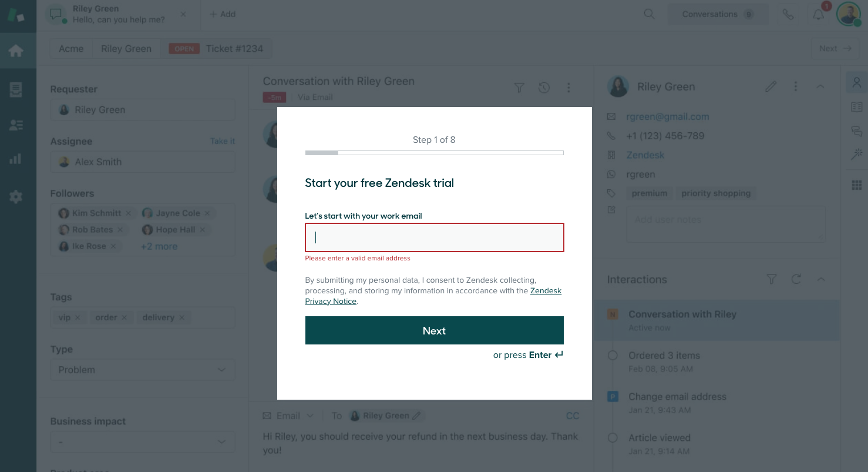The image size is (868, 472).
Task: Edit Riley Green profile pencil icon
Action: (771, 87)
